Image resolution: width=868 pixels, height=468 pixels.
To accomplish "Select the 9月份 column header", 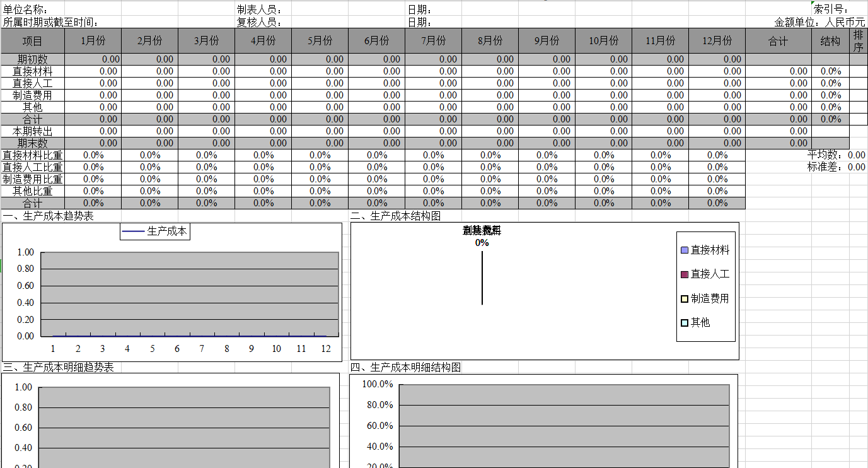I will (547, 41).
